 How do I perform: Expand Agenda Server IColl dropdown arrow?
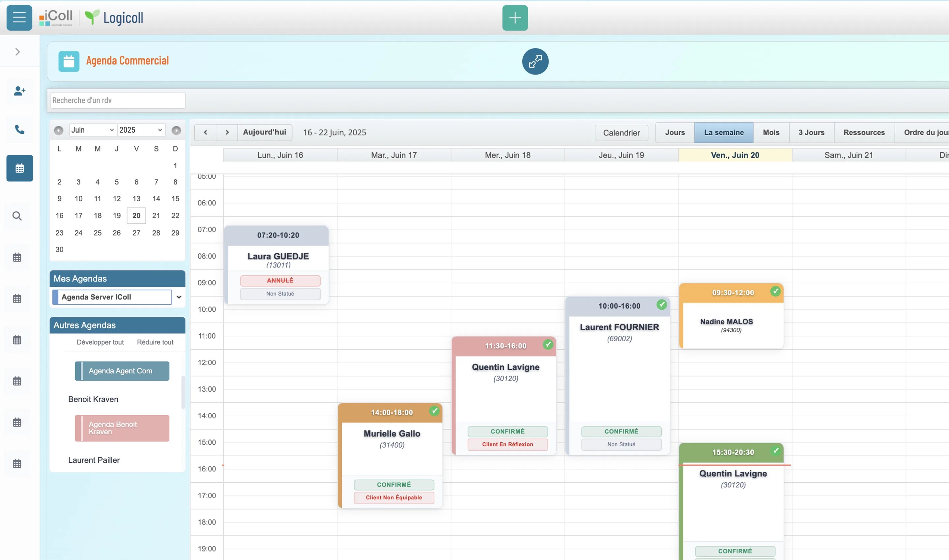tap(179, 297)
